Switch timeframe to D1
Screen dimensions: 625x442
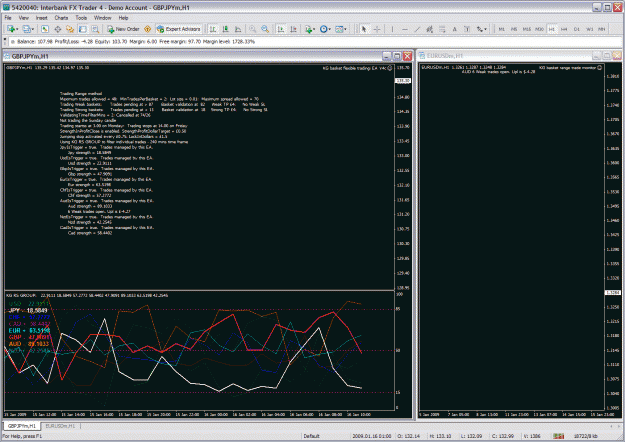577,29
